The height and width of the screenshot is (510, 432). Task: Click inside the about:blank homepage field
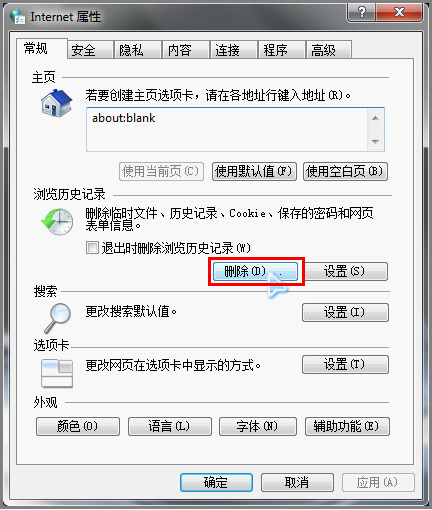pyautogui.click(x=227, y=130)
